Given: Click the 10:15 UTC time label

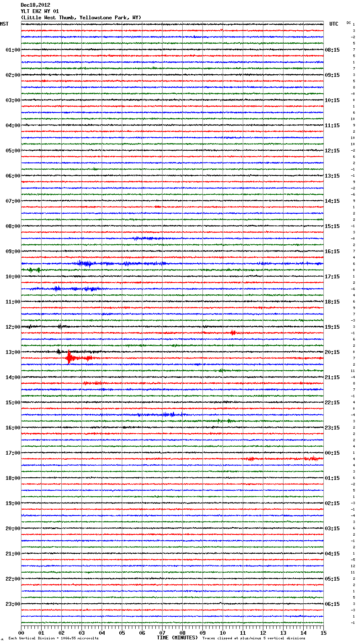Looking at the screenshot, I should (332, 100).
